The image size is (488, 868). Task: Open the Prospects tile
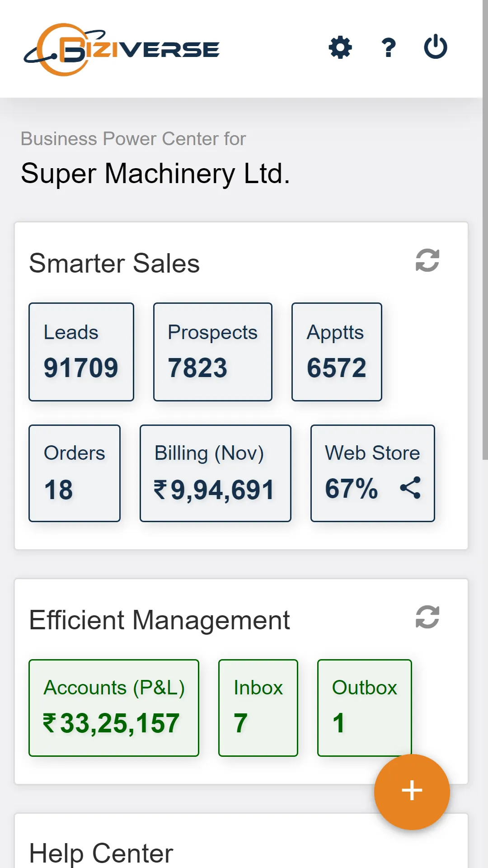point(212,352)
